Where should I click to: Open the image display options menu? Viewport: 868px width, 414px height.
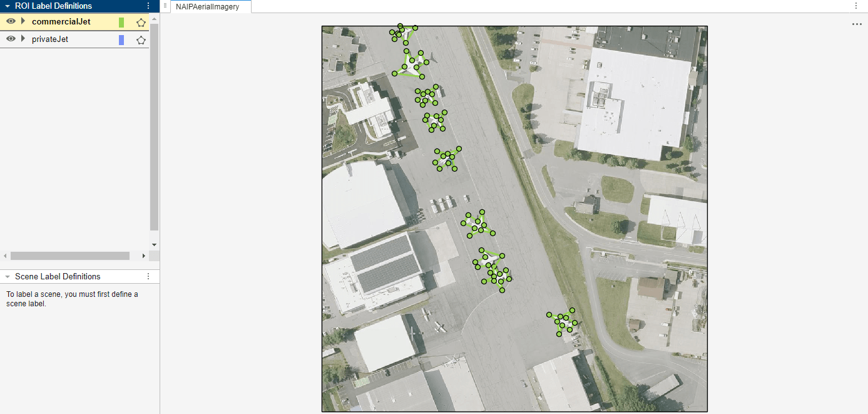coord(855,24)
